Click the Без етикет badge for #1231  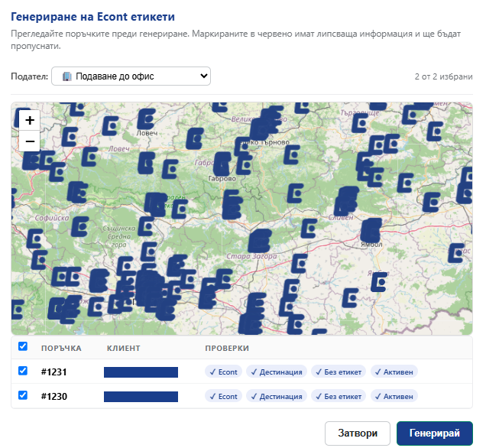coord(339,372)
